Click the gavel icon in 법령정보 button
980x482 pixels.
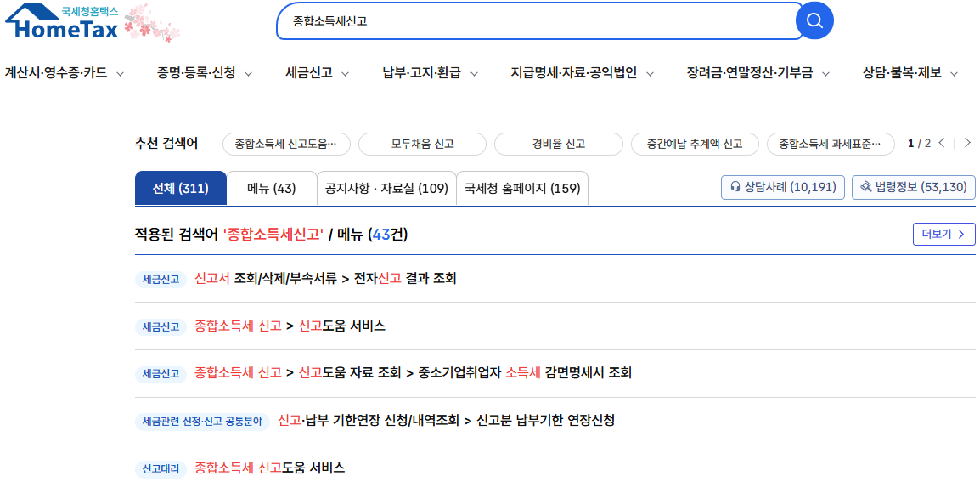click(x=865, y=186)
